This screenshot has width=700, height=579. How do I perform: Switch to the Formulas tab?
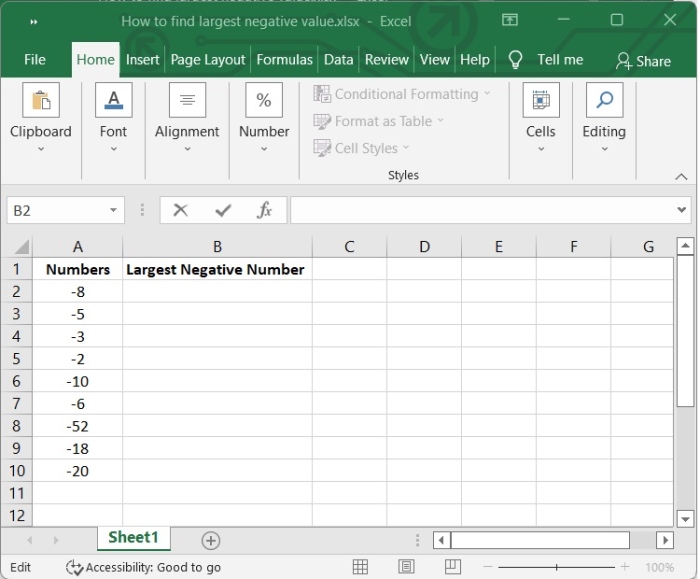tap(284, 60)
